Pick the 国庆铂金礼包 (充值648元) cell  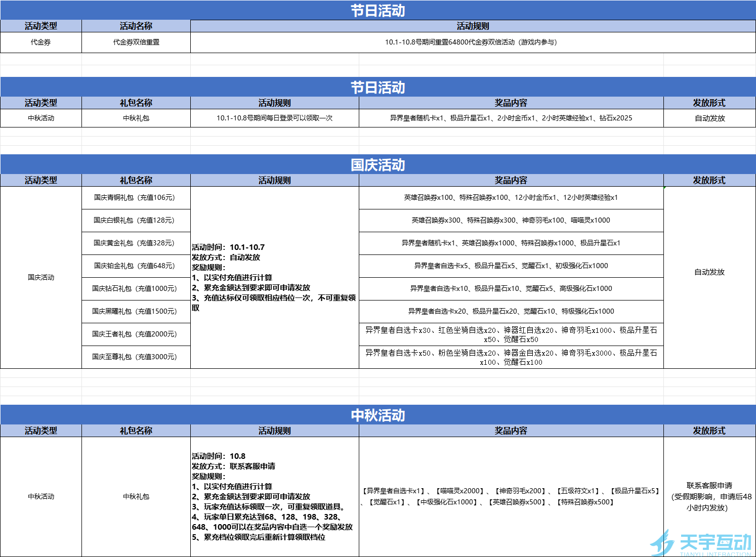pyautogui.click(x=136, y=266)
